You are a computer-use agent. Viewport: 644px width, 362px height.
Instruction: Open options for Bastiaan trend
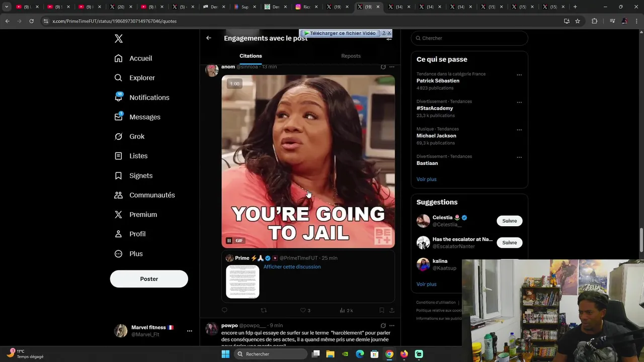coord(519,157)
